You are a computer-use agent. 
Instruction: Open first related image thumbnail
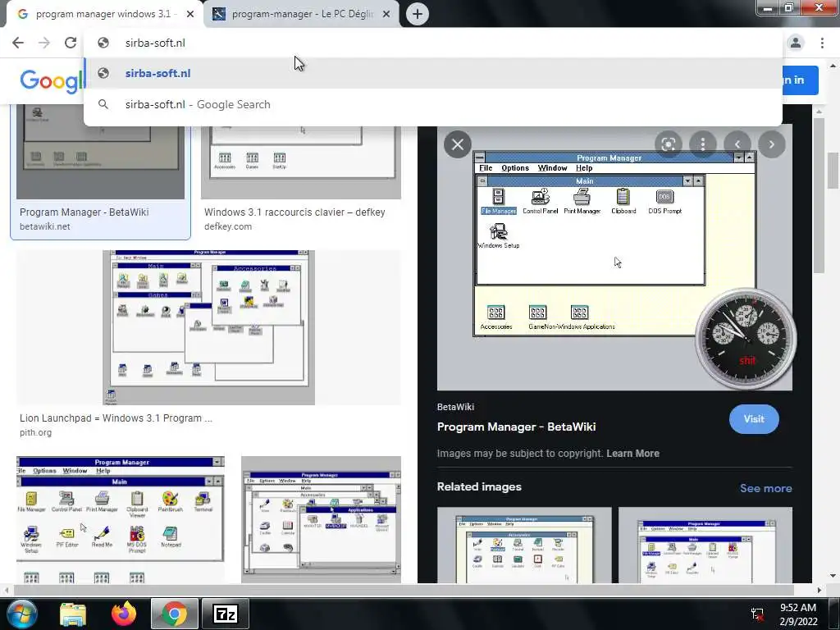coord(524,546)
